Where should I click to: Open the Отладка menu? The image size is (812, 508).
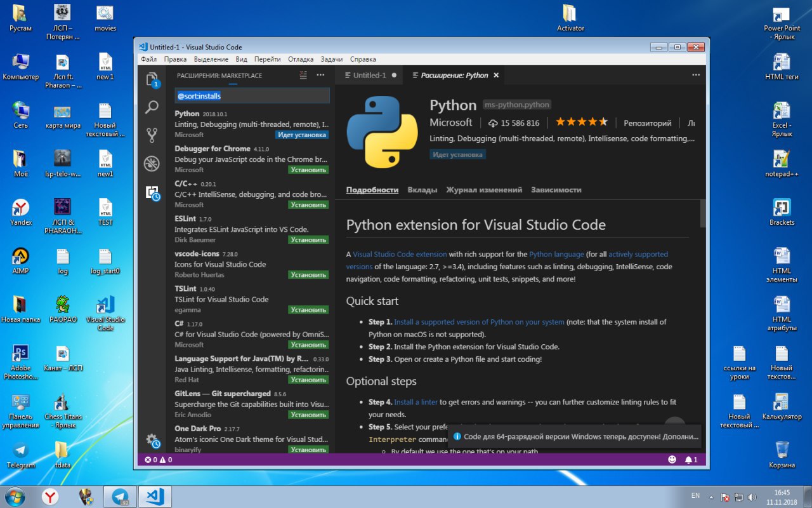301,59
